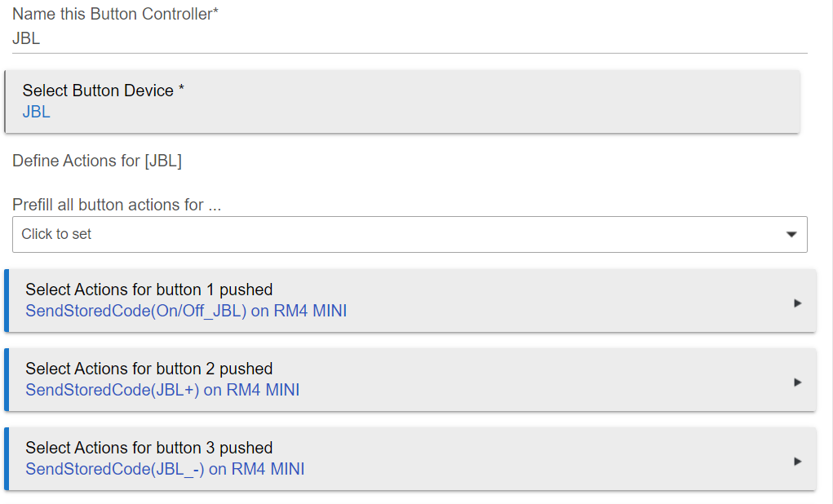Click the blue accent bar of button 3 panel
This screenshot has width=833, height=504.
(7, 459)
